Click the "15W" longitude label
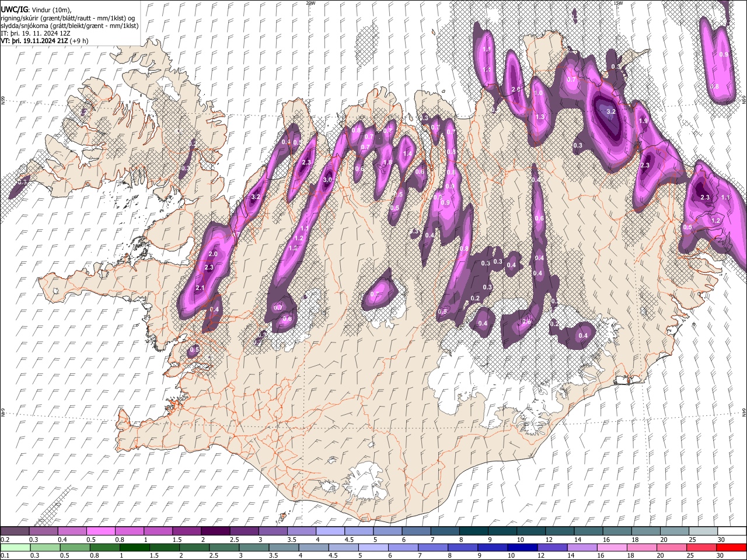The width and height of the screenshot is (747, 560). [617, 3]
